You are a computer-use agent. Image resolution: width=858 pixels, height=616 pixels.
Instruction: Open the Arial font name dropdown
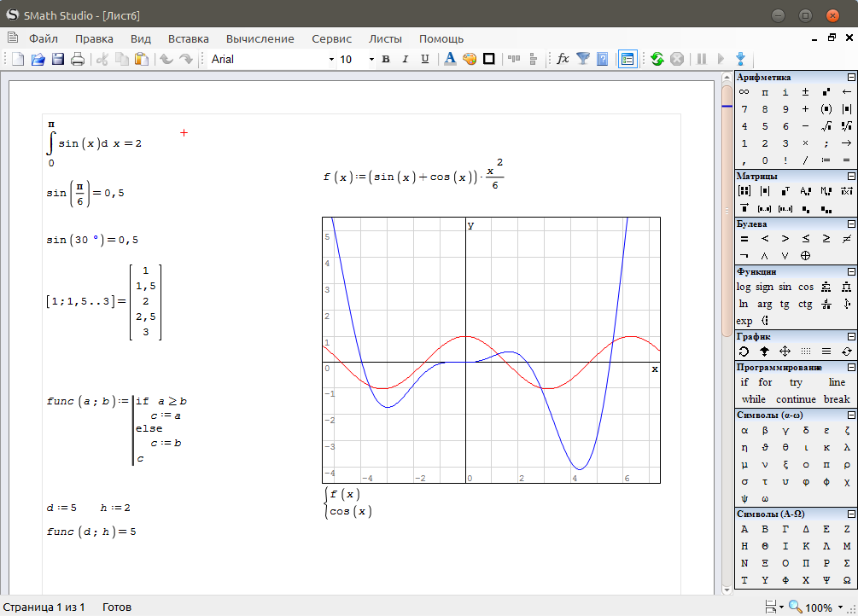pyautogui.click(x=331, y=60)
